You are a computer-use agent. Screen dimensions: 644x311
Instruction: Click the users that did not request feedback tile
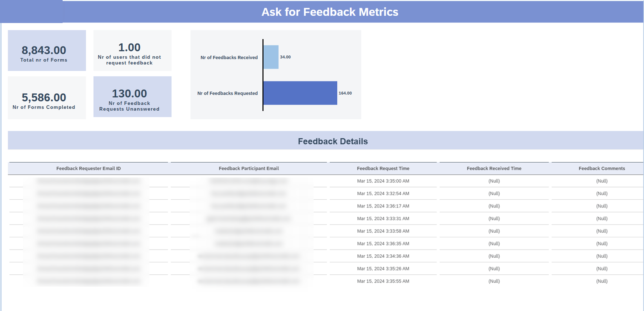click(x=132, y=51)
